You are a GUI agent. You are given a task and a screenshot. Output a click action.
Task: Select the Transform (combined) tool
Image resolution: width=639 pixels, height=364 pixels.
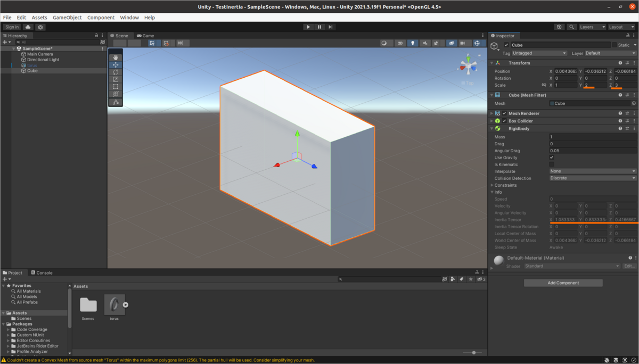pyautogui.click(x=116, y=94)
